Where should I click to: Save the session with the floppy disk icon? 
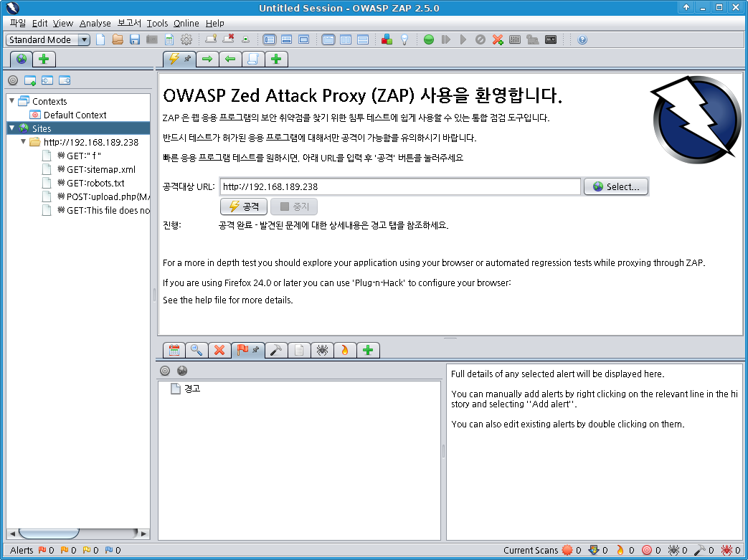135,39
